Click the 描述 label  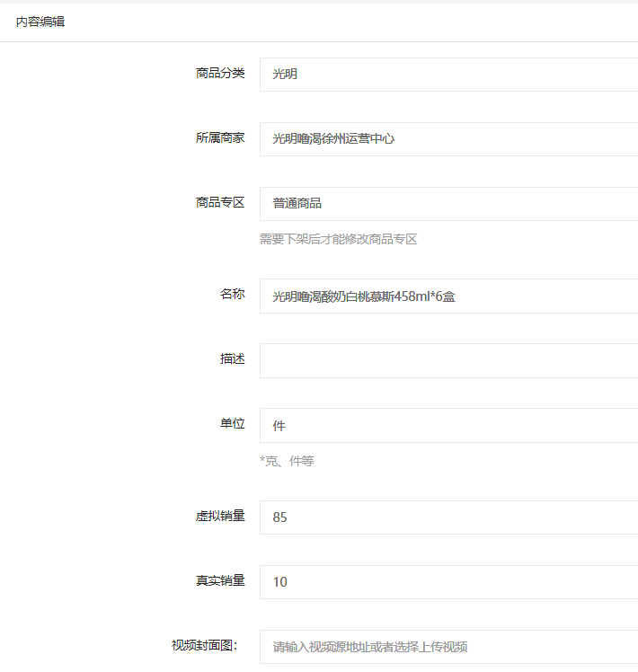(x=233, y=358)
